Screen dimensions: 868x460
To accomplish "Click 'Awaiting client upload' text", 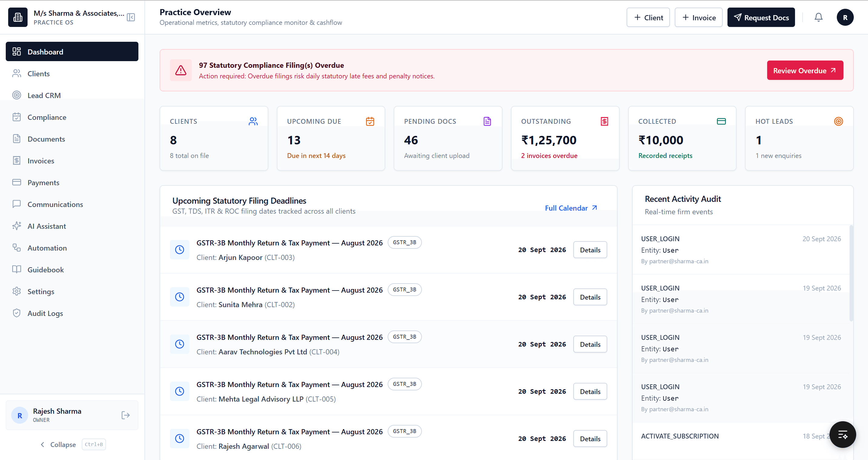I will pos(436,155).
